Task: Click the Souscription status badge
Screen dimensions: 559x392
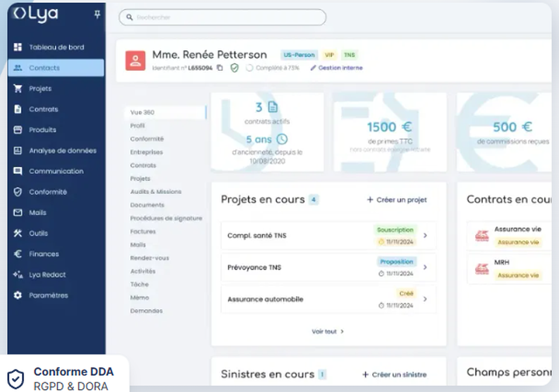Action: [395, 230]
